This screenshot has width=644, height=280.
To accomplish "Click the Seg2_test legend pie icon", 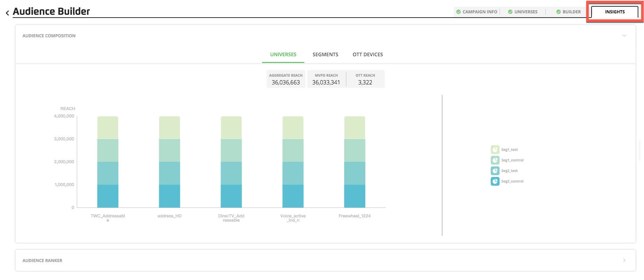I will (x=495, y=171).
